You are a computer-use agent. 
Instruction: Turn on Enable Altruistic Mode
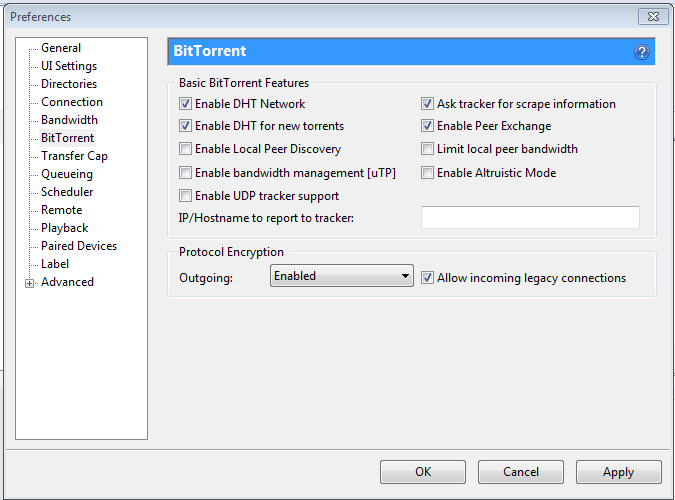[427, 173]
